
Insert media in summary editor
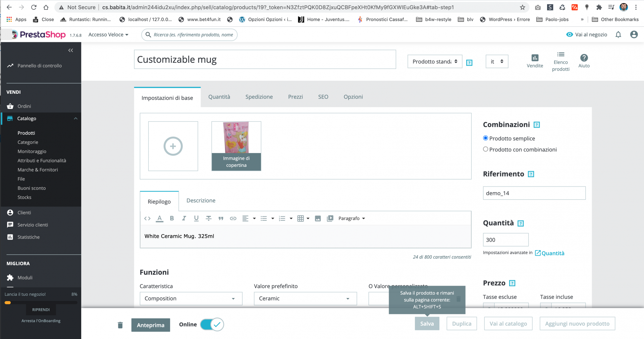point(330,218)
